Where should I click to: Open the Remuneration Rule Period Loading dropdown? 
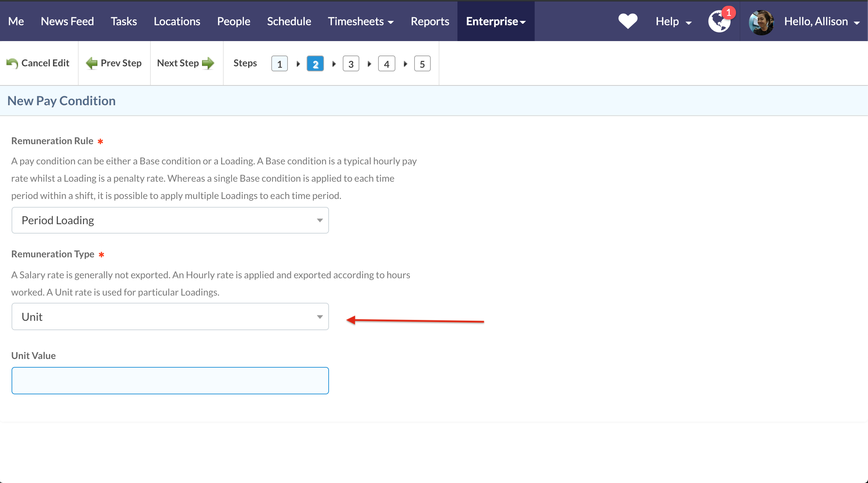point(170,220)
